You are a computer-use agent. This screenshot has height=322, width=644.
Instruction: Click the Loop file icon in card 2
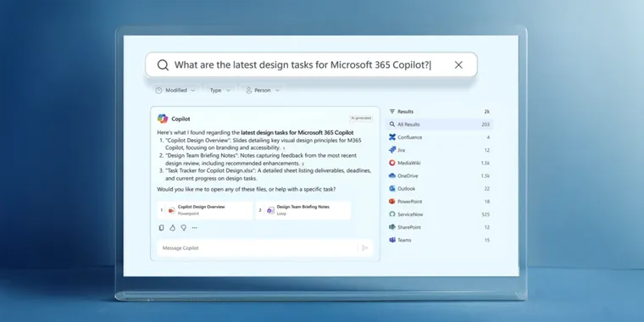[x=270, y=210]
